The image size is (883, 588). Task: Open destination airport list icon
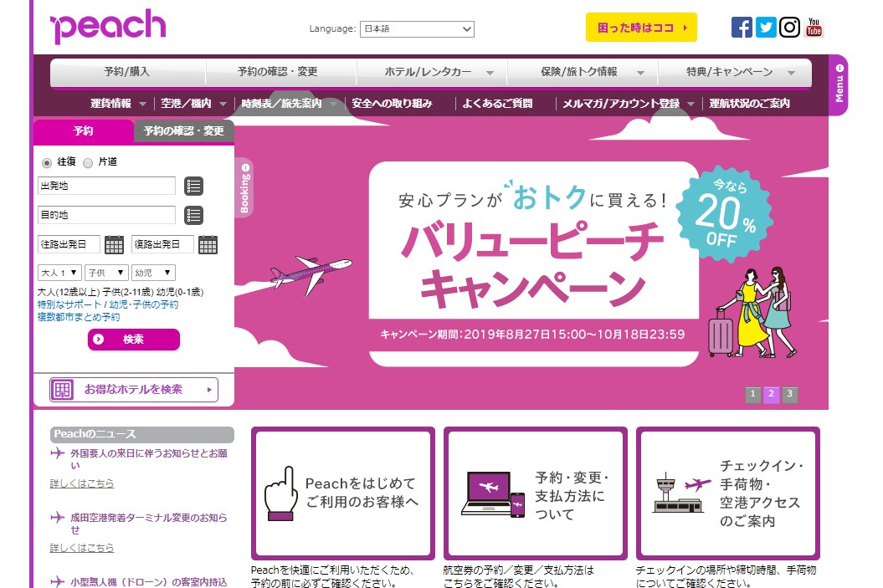point(193,216)
